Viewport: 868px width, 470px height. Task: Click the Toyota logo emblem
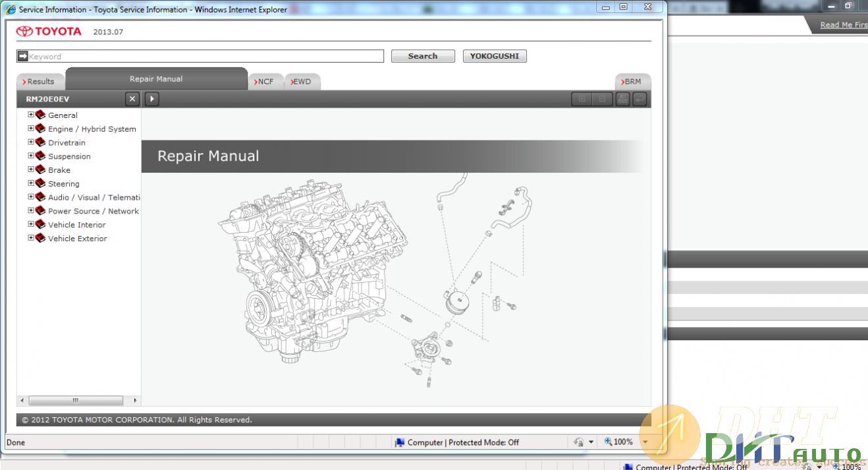(24, 32)
